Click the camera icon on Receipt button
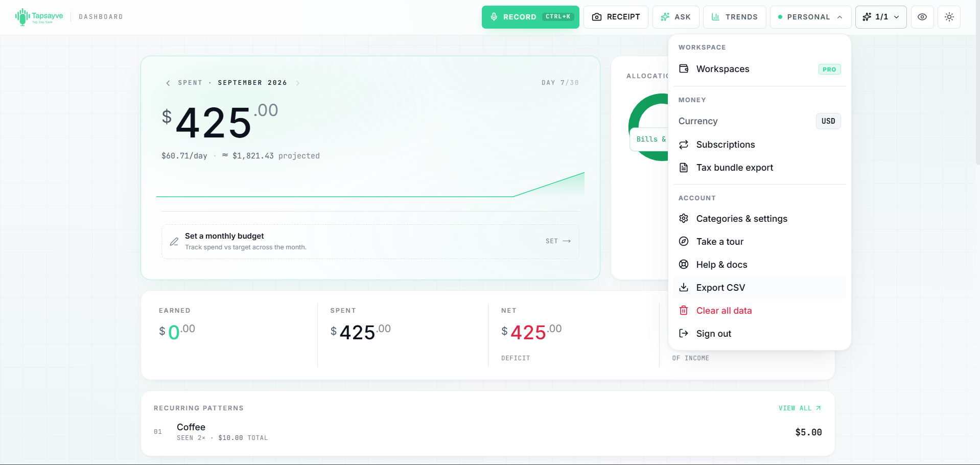This screenshot has height=465, width=980. [x=596, y=17]
